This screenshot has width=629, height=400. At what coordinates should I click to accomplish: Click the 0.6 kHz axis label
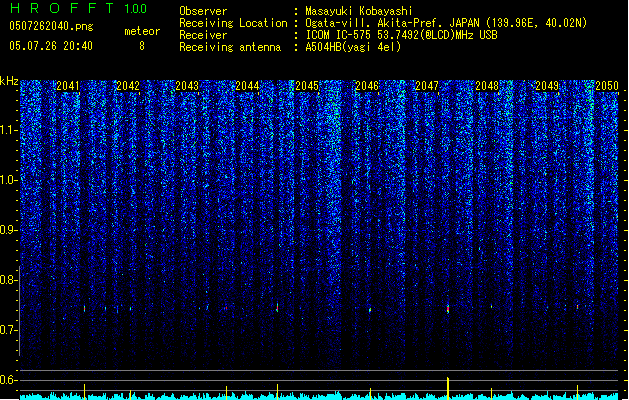(x=9, y=380)
